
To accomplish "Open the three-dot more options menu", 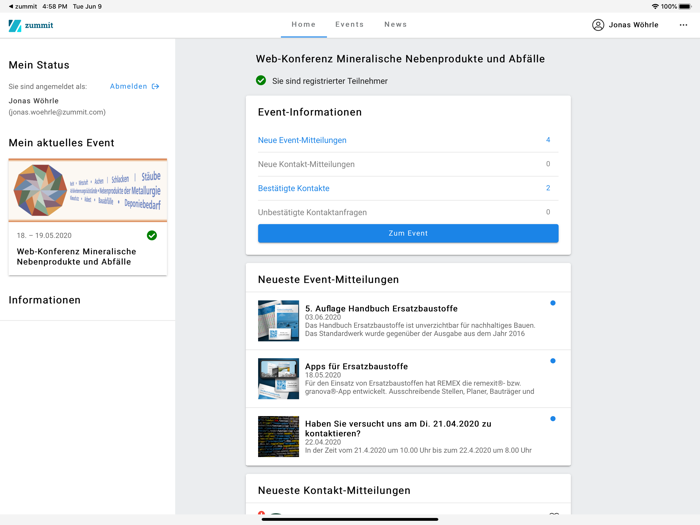I will click(x=683, y=25).
